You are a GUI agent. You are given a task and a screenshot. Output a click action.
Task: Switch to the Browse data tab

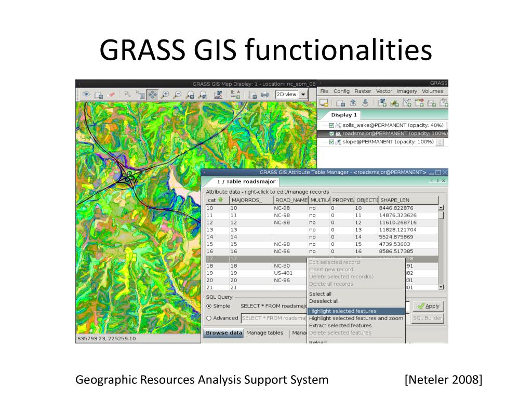click(223, 333)
